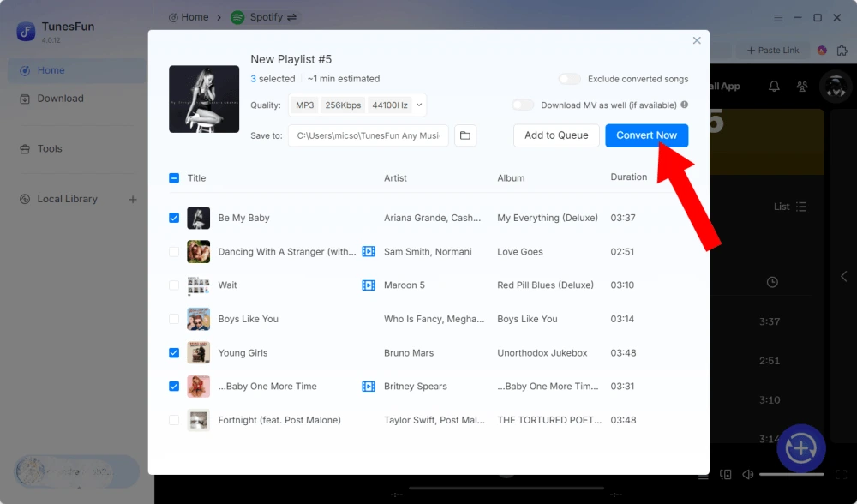Toggle Exclude converted songs switch

[x=569, y=79]
